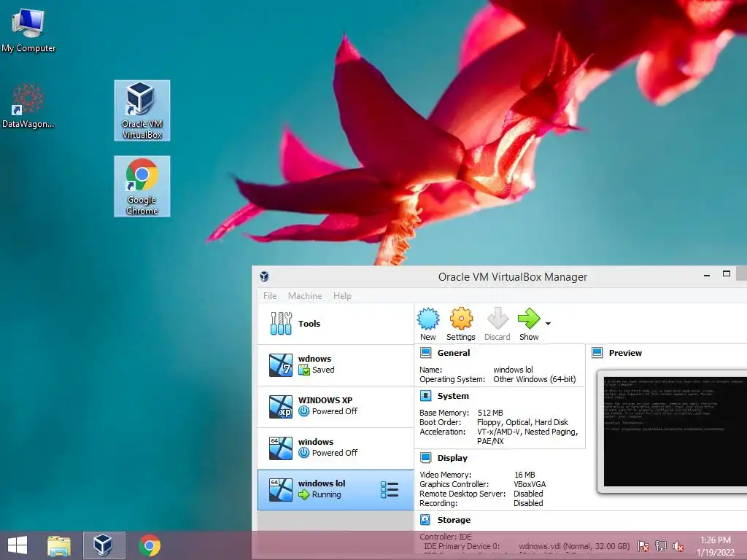
Task: Click the 'VBoxVGA' graphics controller value
Action: 530,484
